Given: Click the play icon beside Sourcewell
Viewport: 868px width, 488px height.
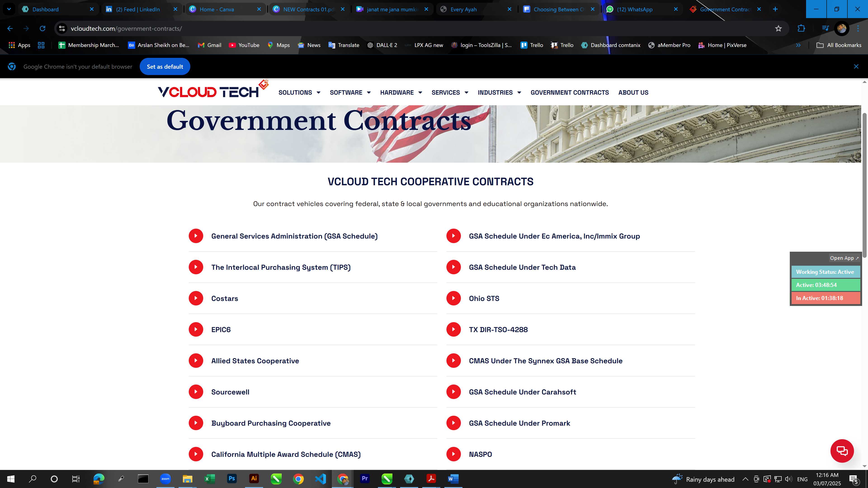Looking at the screenshot, I should 196,392.
